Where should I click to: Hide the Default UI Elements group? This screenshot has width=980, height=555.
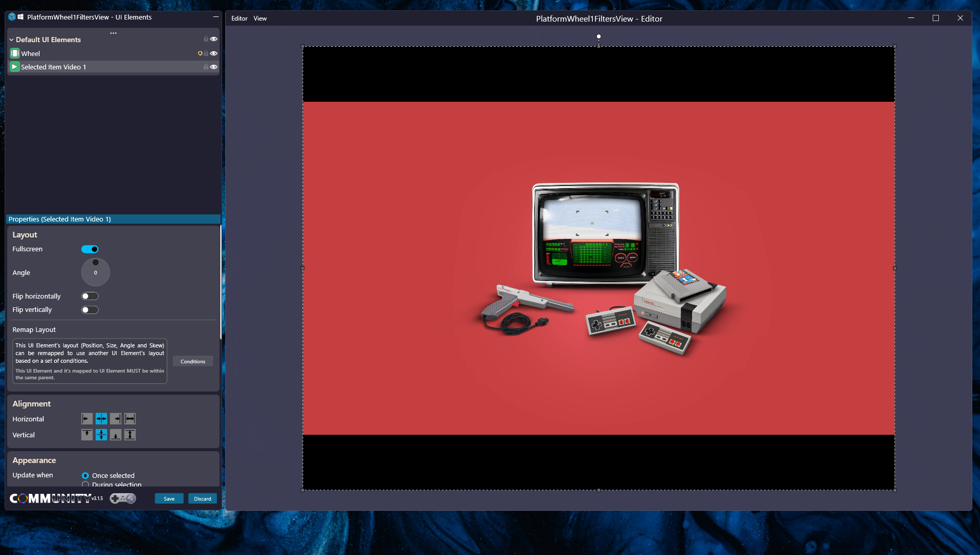[x=214, y=39]
